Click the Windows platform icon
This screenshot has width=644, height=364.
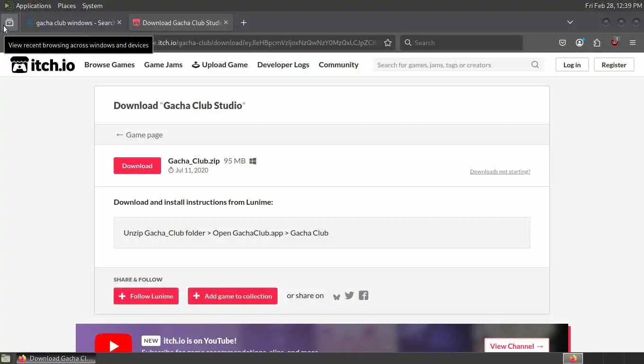tap(253, 161)
